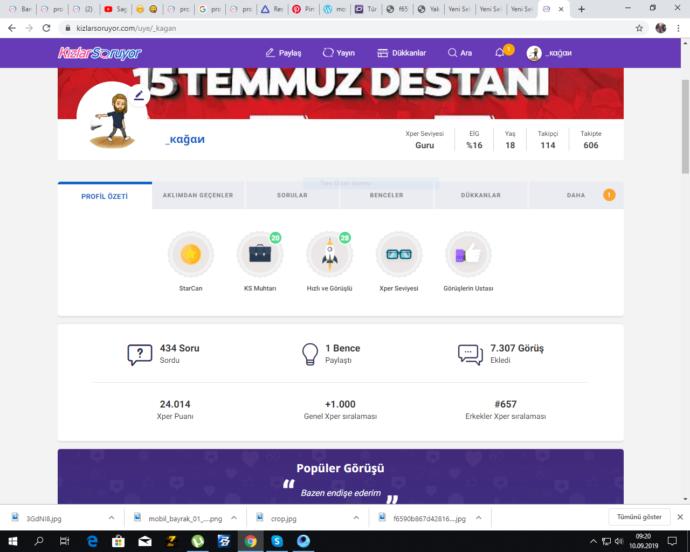Expand options for mobil_bayrak_01 download
The image size is (690, 552).
click(x=234, y=518)
